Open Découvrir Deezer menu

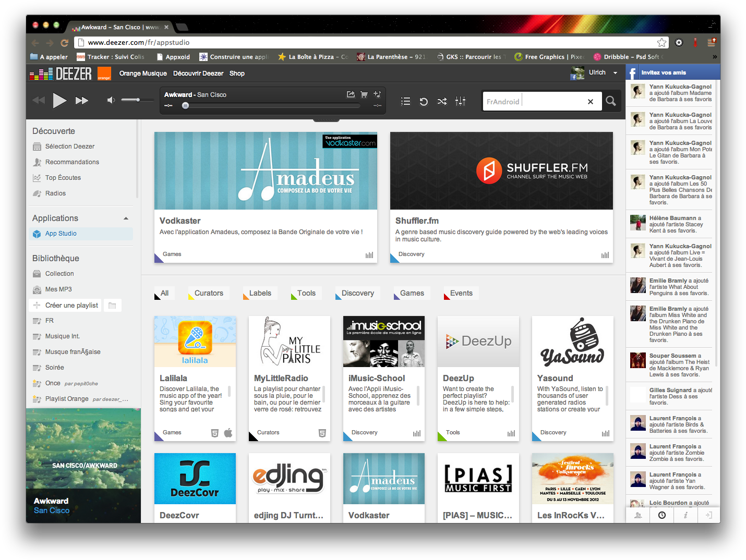[x=198, y=74]
